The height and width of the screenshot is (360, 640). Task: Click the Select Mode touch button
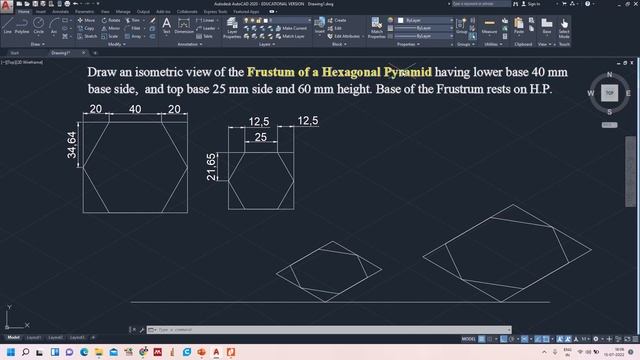564,28
